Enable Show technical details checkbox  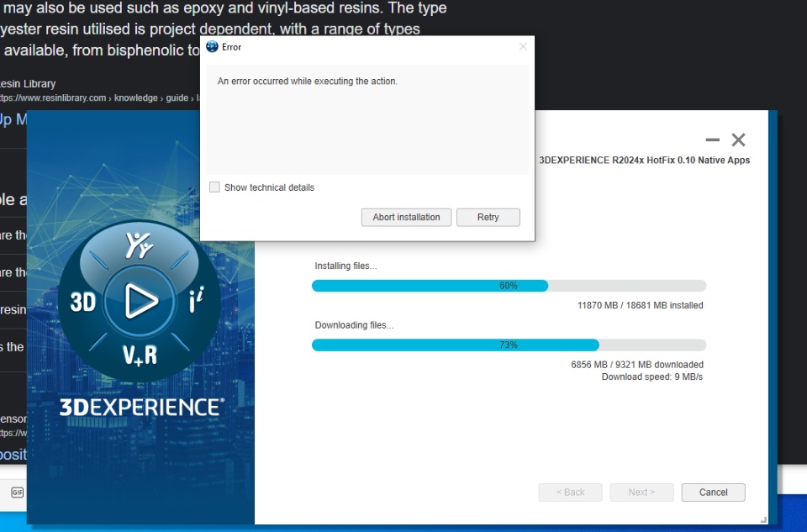coord(214,187)
